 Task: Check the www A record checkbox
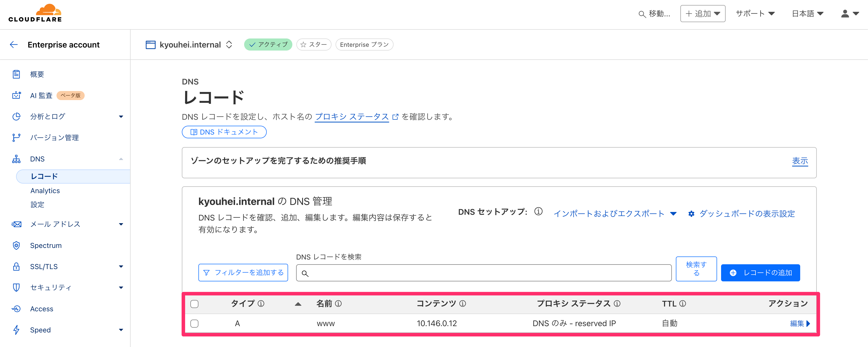(x=194, y=323)
